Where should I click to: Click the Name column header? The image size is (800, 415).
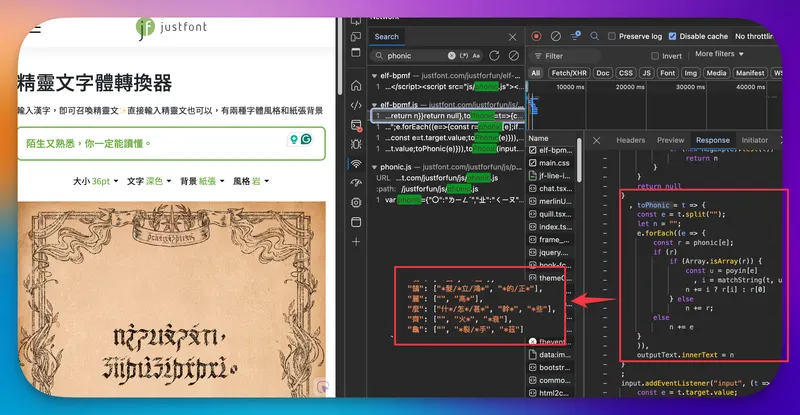click(538, 138)
